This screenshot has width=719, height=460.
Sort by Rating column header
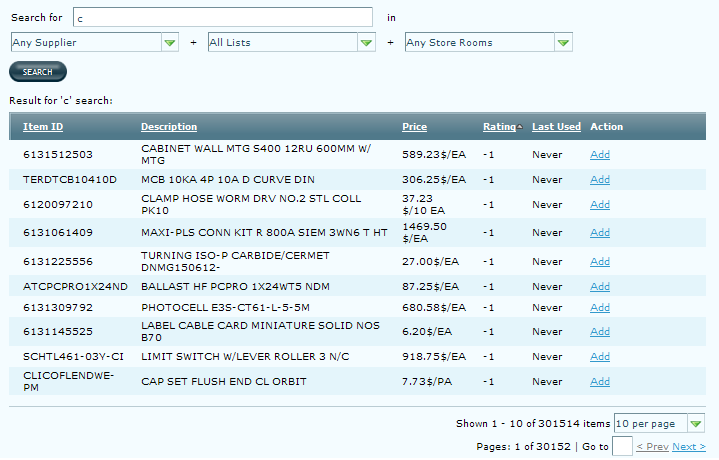click(499, 127)
